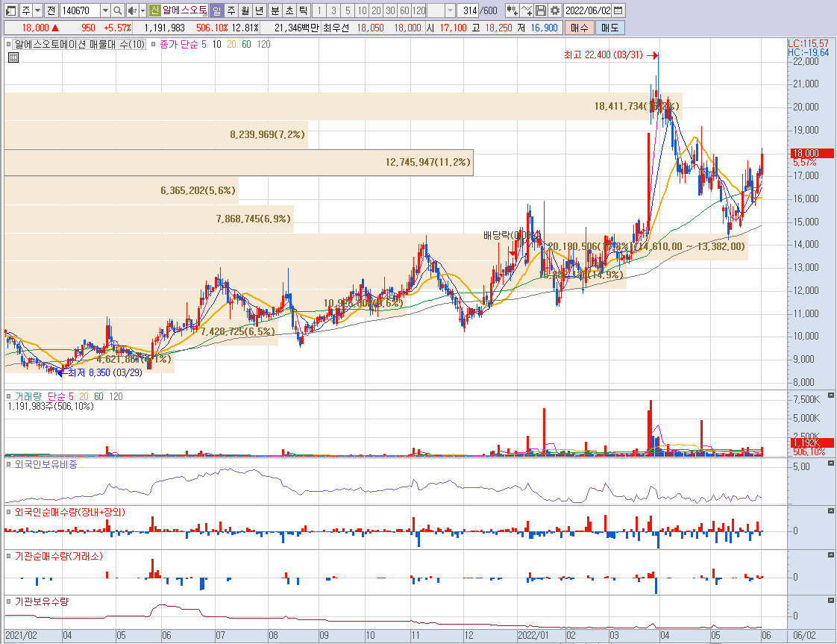Select interval 3 button
This screenshot has height=644, width=837.
pos(333,10)
